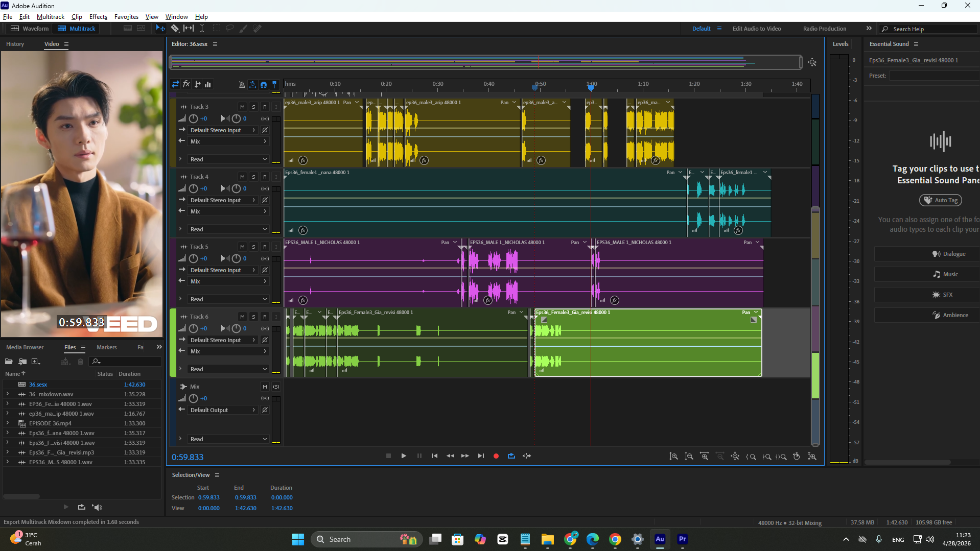
Task: Open Track 3 Default Stereo Input dropdown
Action: pos(223,130)
